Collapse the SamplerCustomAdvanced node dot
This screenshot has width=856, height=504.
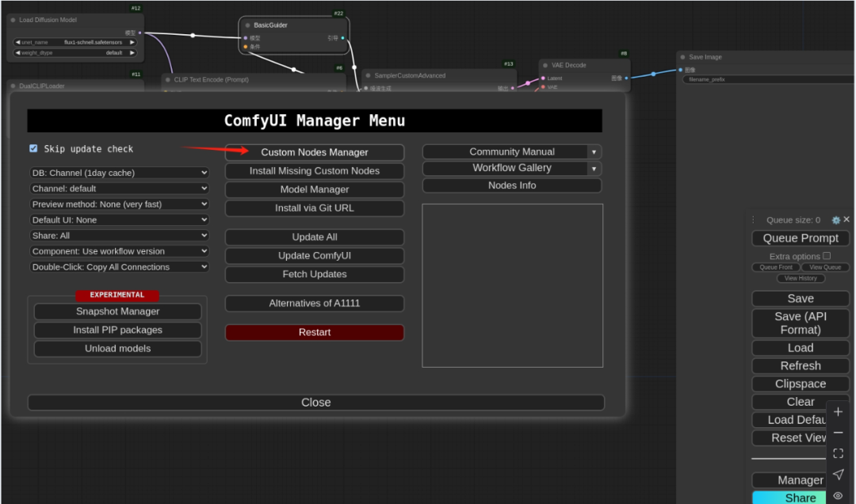[369, 75]
